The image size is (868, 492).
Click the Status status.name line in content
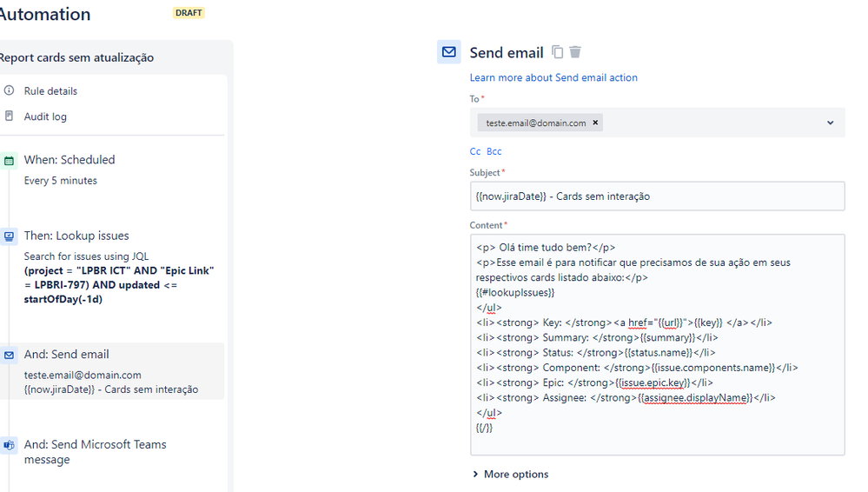596,352
